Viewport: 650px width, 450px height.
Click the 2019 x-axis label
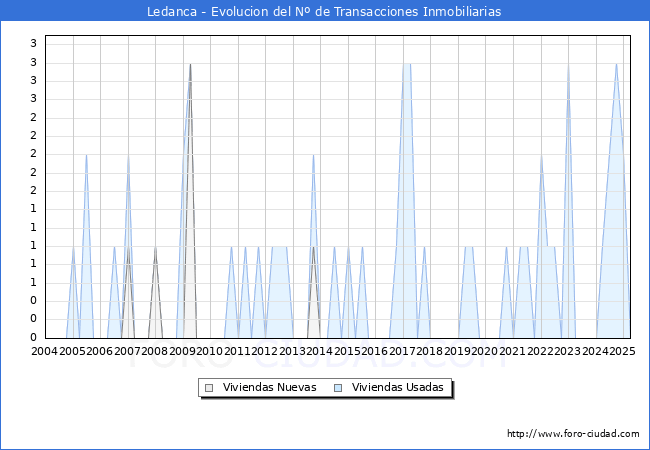click(x=457, y=351)
